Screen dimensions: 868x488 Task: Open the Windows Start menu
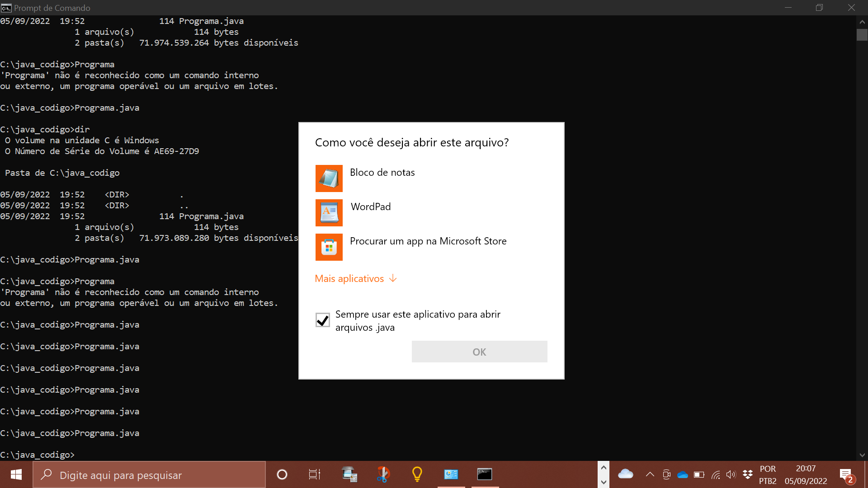click(16, 474)
